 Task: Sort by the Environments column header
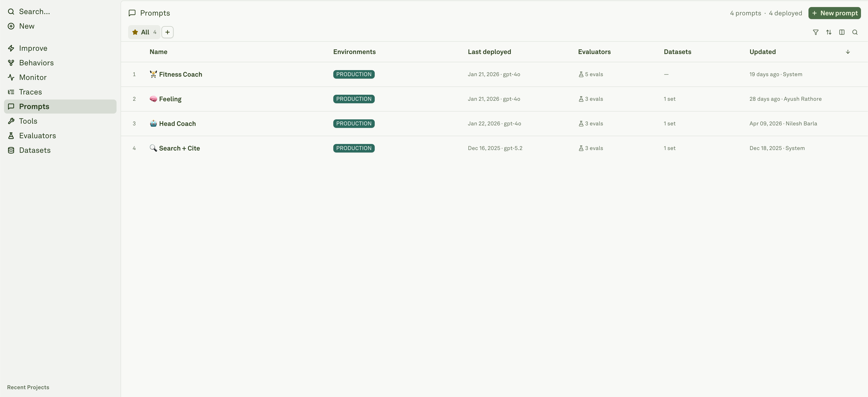click(354, 52)
